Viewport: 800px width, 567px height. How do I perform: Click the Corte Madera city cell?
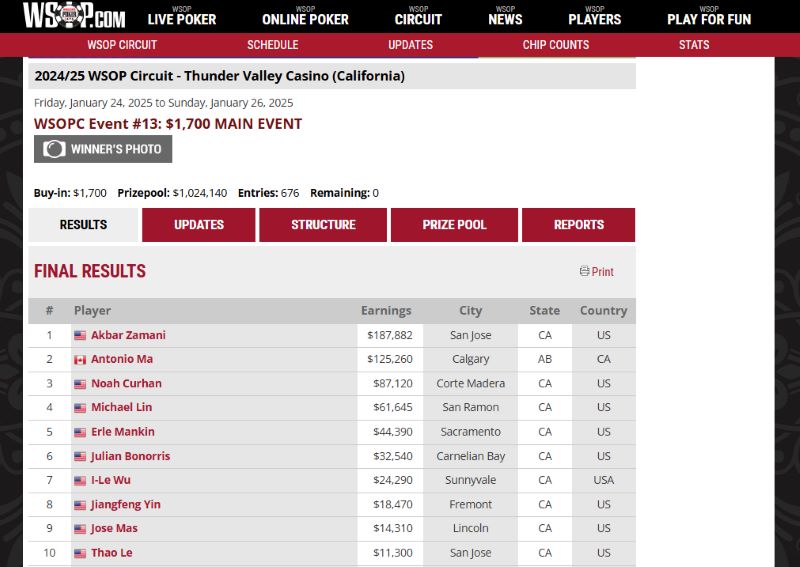(470, 383)
